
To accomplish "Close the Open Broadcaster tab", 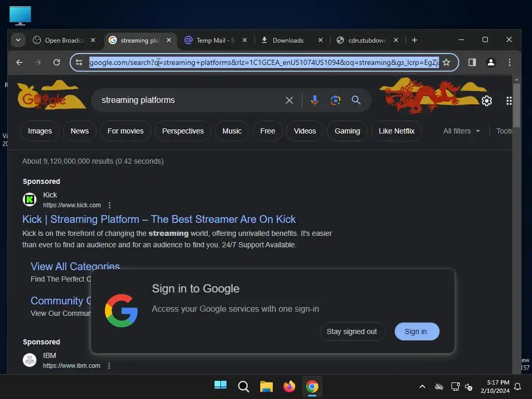I will point(93,40).
